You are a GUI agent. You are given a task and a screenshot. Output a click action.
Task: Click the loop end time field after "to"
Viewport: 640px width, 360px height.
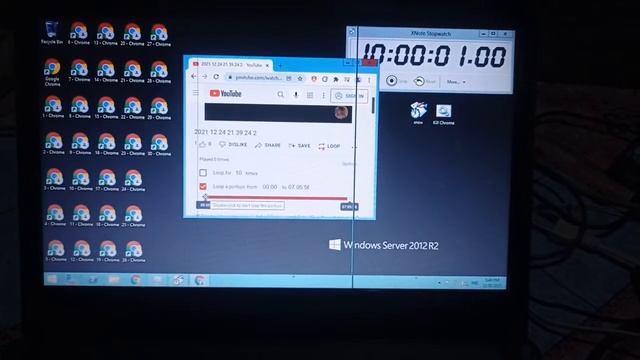pyautogui.click(x=299, y=187)
